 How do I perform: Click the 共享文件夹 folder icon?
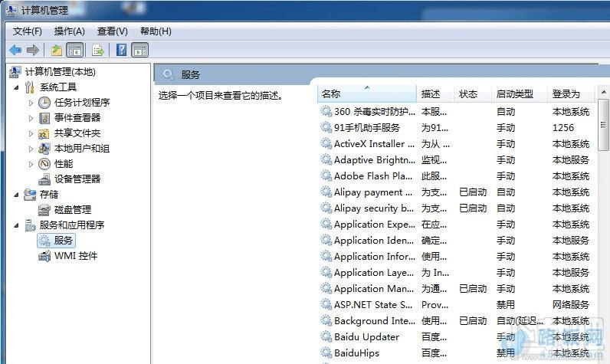(x=44, y=133)
